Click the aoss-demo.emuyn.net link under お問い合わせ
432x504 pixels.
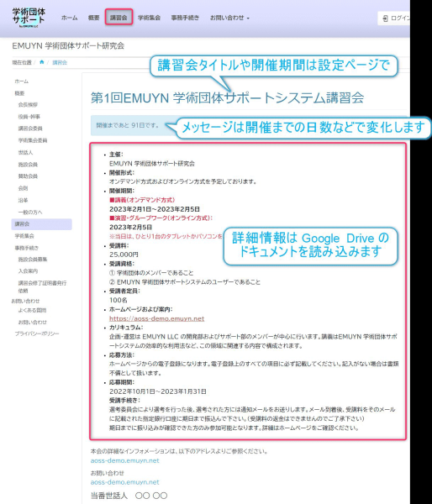tap(124, 482)
